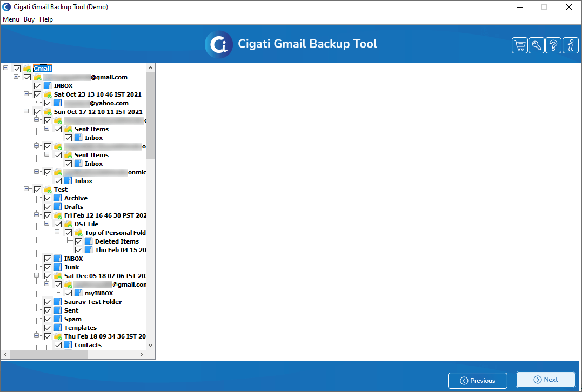Uncheck the Saurav Test Folder checkbox
The height and width of the screenshot is (392, 582).
point(48,302)
